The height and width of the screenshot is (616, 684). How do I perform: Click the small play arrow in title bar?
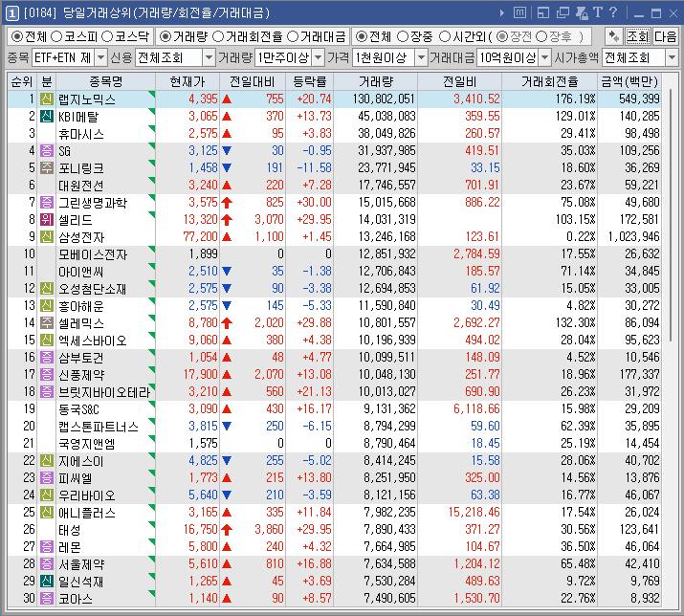click(x=502, y=13)
